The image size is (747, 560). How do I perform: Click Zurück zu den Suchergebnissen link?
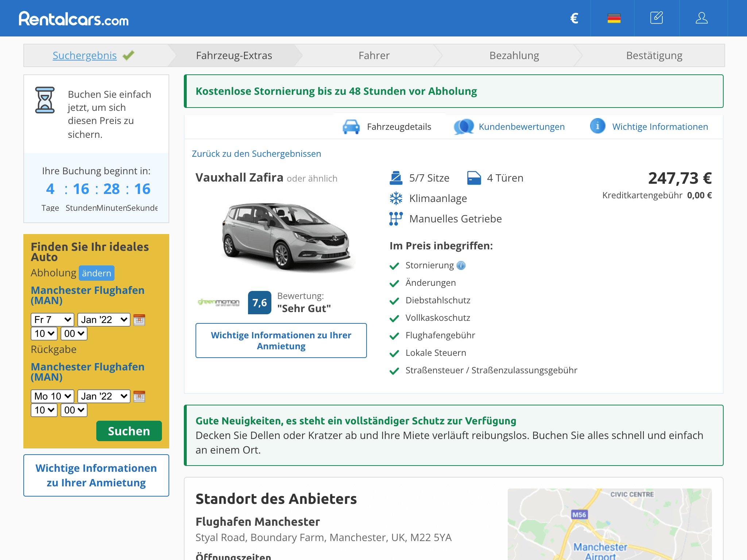coord(256,153)
